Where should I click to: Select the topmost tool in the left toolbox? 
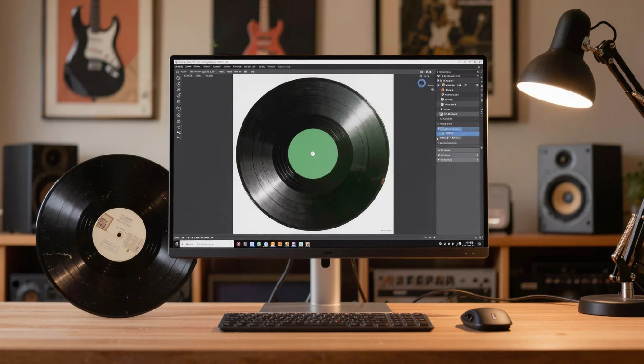coord(179,78)
